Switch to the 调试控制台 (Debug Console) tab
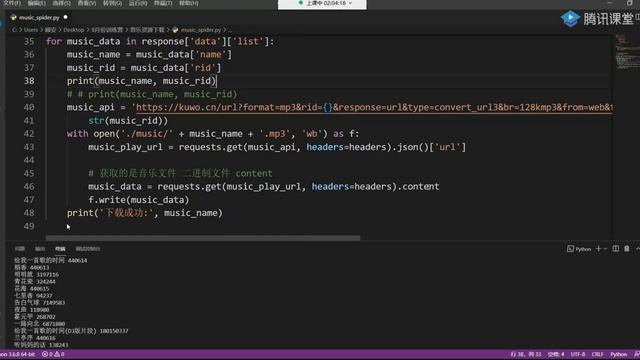 (88, 249)
